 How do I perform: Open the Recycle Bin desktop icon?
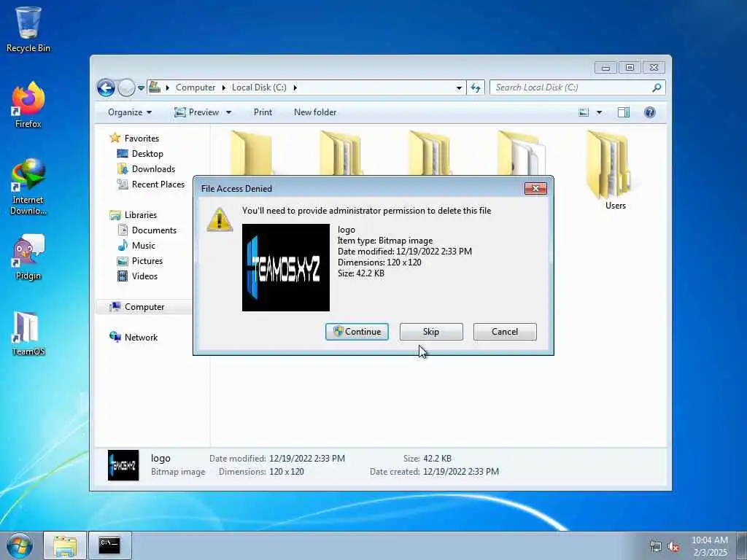pyautogui.click(x=28, y=29)
